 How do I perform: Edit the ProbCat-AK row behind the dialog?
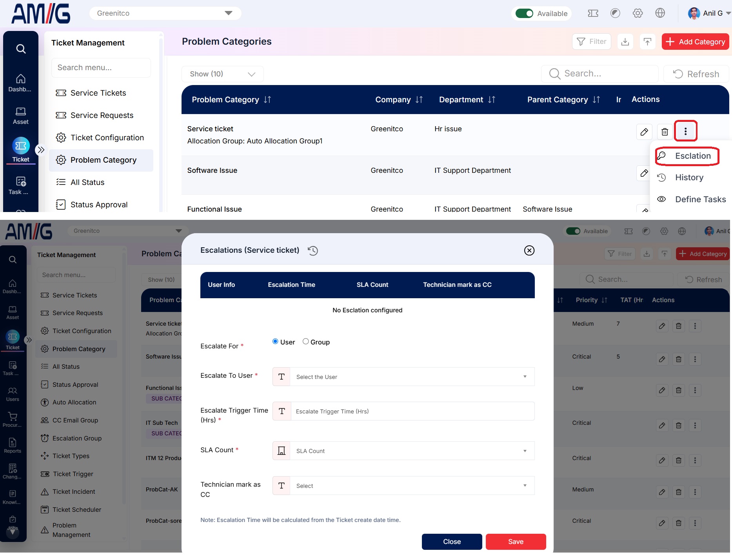click(x=662, y=492)
